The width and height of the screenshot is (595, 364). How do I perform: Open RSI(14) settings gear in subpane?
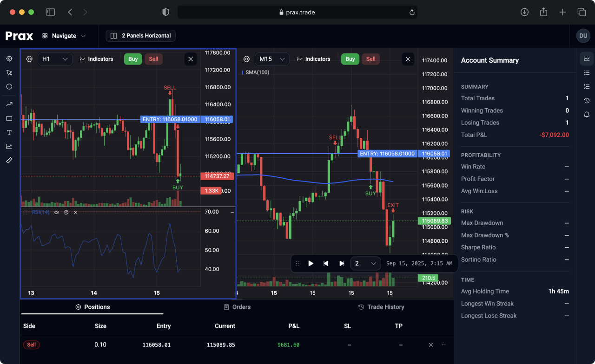[x=66, y=212]
